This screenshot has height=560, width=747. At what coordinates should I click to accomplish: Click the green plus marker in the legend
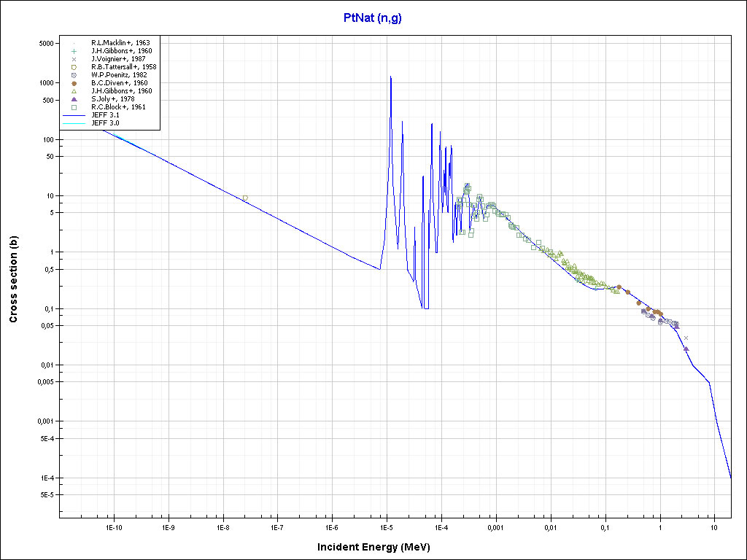pyautogui.click(x=74, y=51)
